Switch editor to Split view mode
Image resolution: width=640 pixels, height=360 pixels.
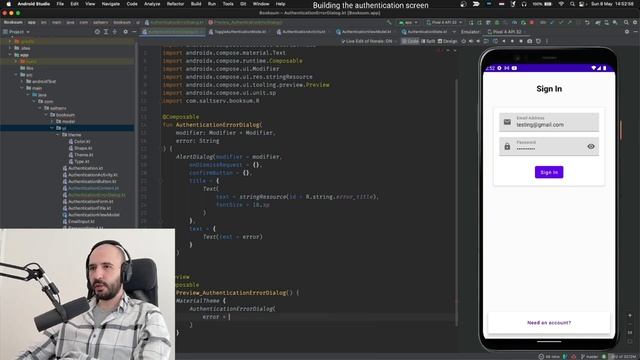coord(428,41)
